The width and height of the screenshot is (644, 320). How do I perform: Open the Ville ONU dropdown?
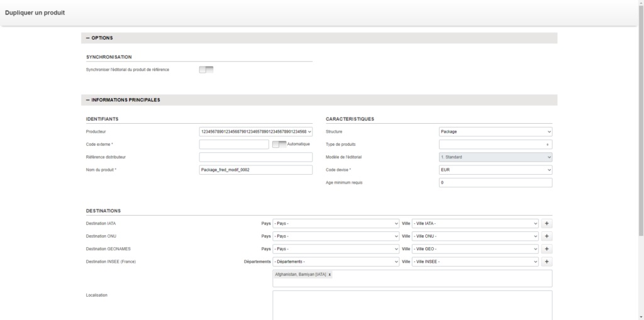pyautogui.click(x=475, y=236)
